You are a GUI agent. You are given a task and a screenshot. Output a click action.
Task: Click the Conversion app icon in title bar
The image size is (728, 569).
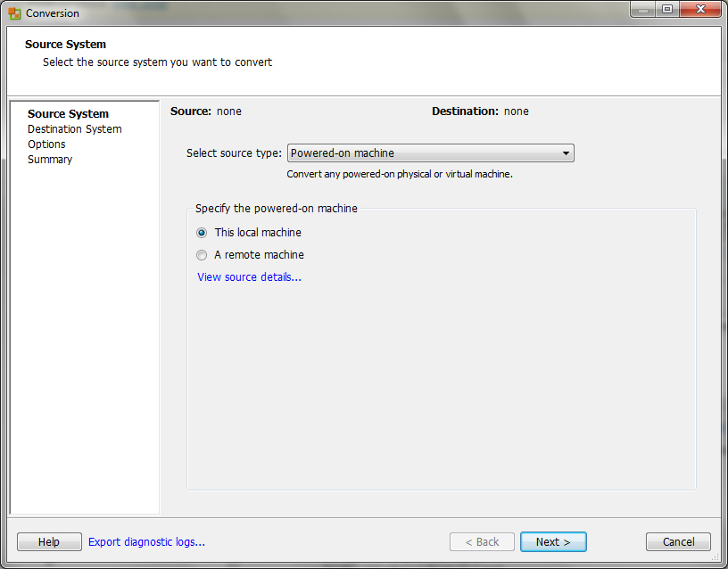14,13
